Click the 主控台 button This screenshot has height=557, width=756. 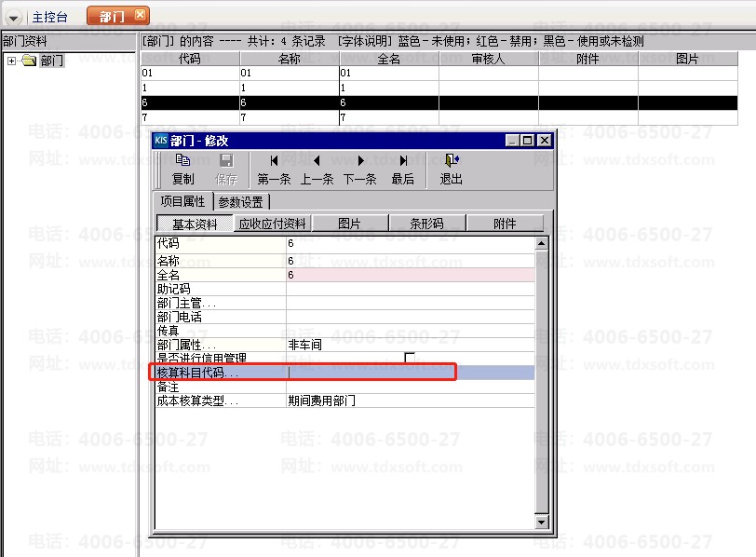tap(50, 17)
